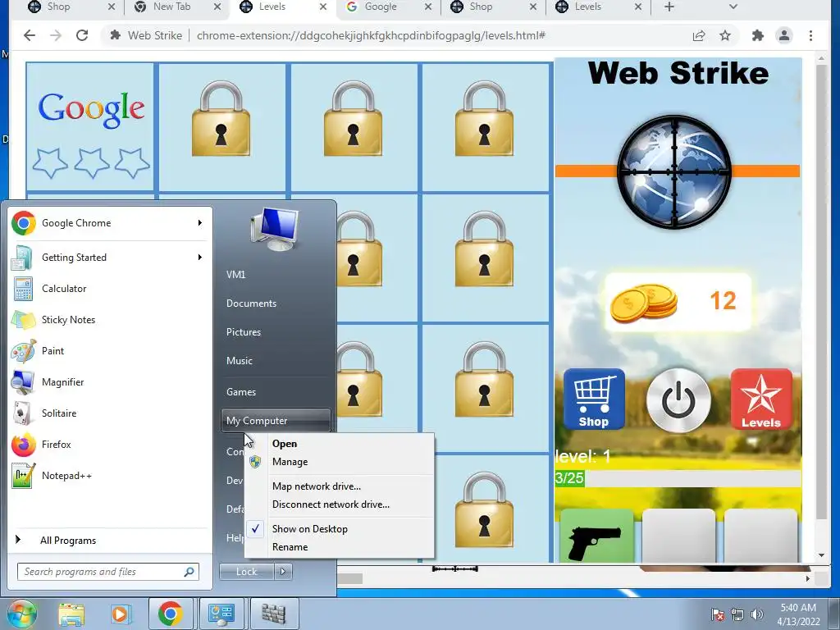Click the power button in Web Strike
The height and width of the screenshot is (630, 840).
tap(678, 400)
